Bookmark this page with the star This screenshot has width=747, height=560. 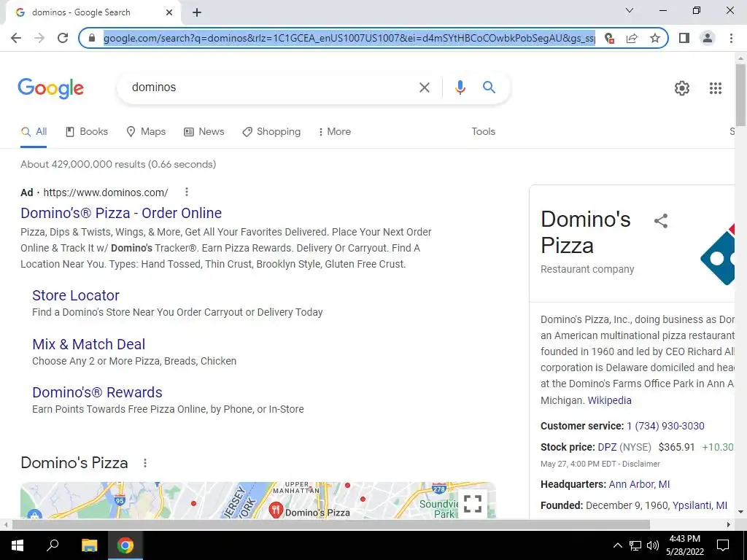(x=655, y=38)
